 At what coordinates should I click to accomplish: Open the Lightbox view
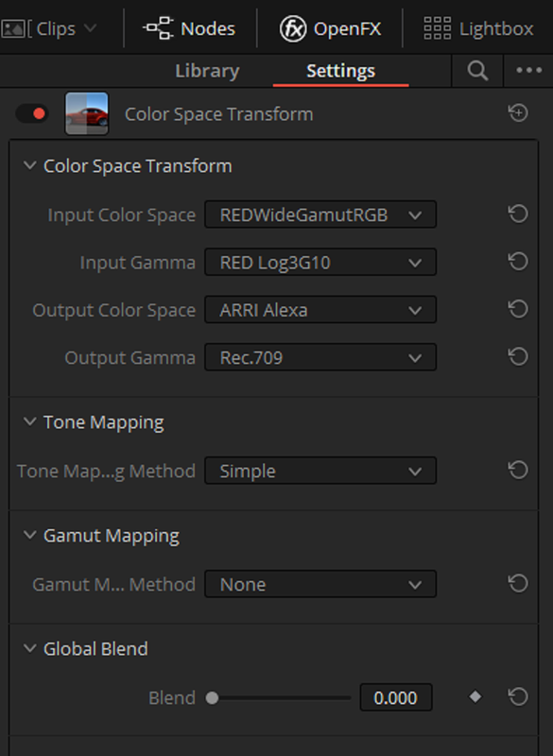[x=478, y=28]
